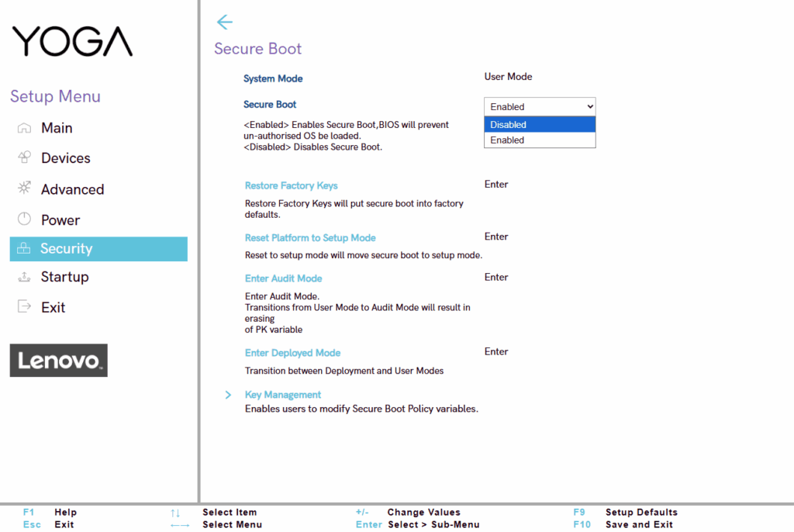Screen dimensions: 794x532
Task: Select Reset Platform to Setup Mode
Action: coord(310,238)
